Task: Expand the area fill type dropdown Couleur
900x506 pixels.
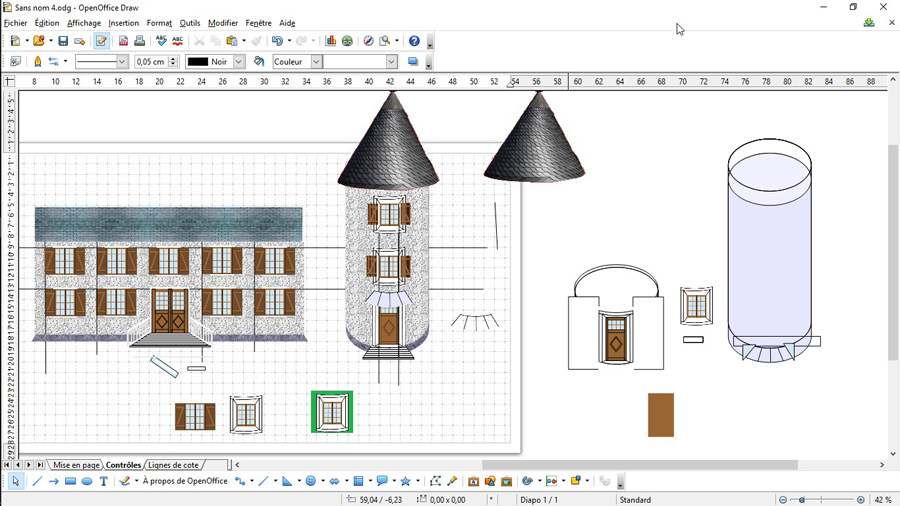Action: click(x=316, y=62)
